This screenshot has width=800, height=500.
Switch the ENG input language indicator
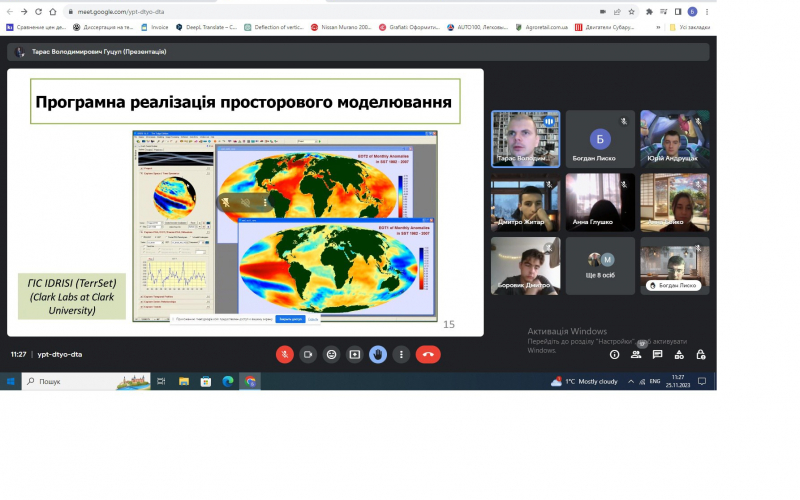pos(655,381)
